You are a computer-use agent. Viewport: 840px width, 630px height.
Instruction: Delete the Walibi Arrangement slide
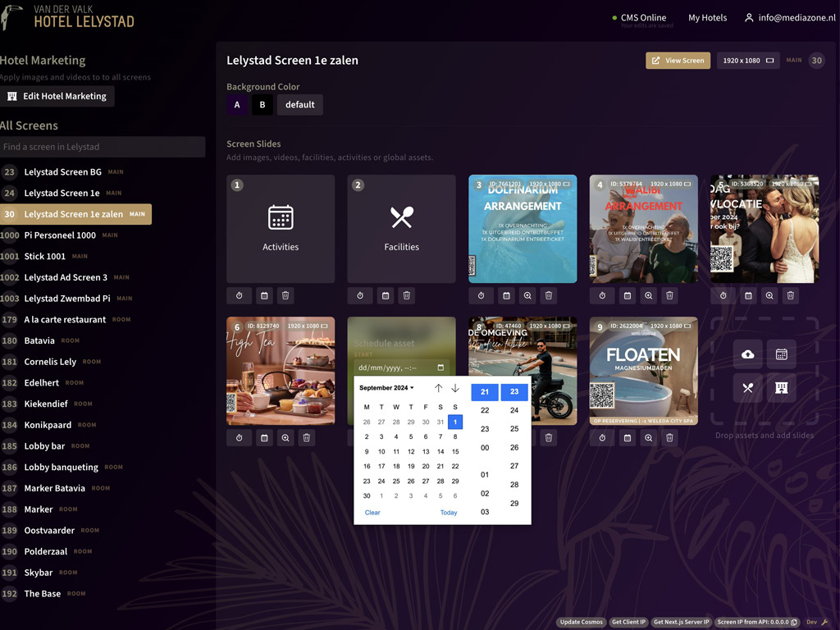point(669,295)
